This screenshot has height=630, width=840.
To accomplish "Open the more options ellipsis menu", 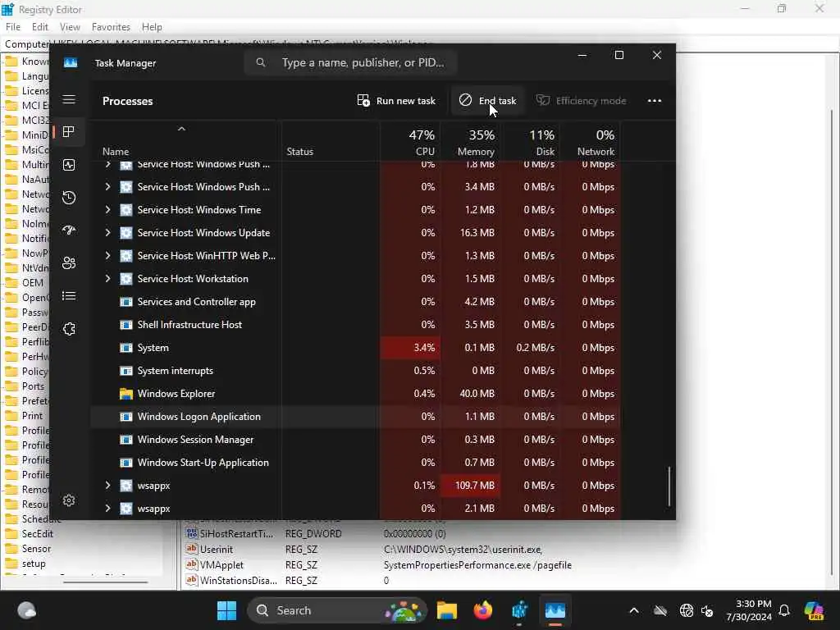I will (x=654, y=101).
